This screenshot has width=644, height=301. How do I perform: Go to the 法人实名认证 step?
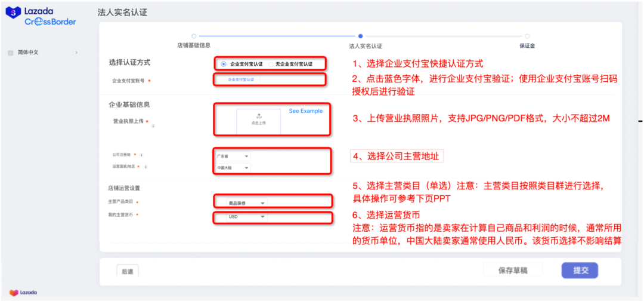pos(360,36)
